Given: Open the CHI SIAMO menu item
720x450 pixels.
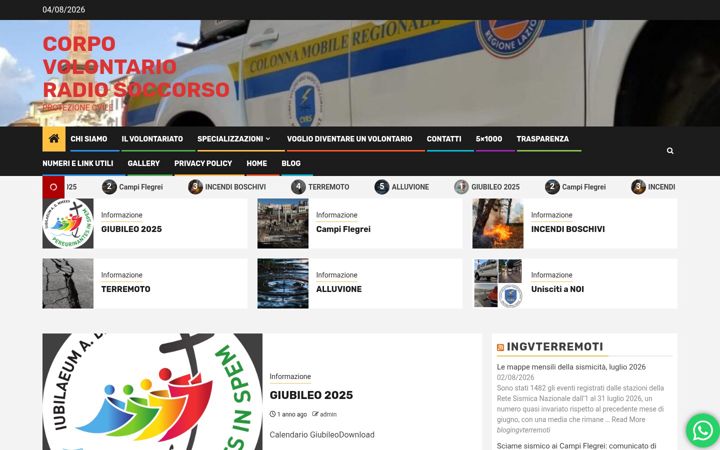Looking at the screenshot, I should 89,139.
